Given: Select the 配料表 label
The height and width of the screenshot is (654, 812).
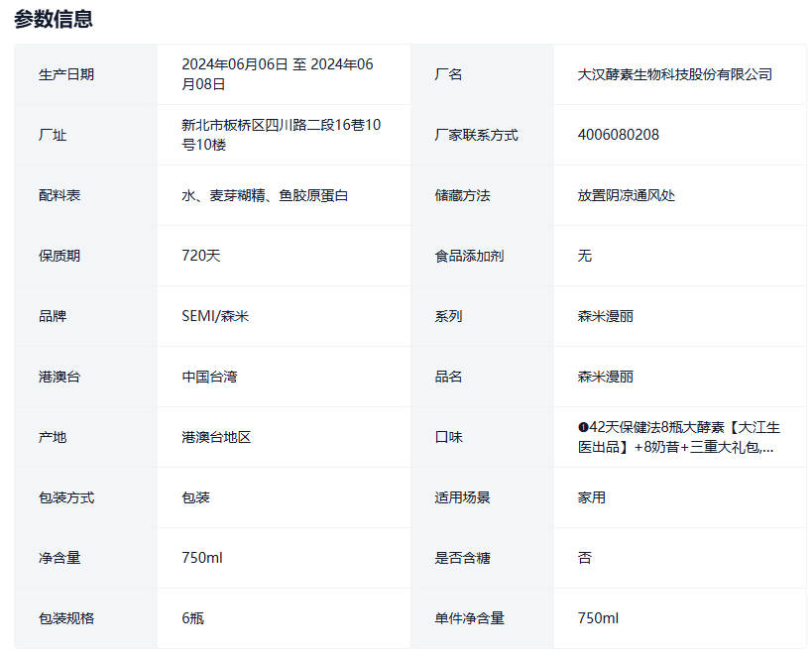Looking at the screenshot, I should 59,195.
